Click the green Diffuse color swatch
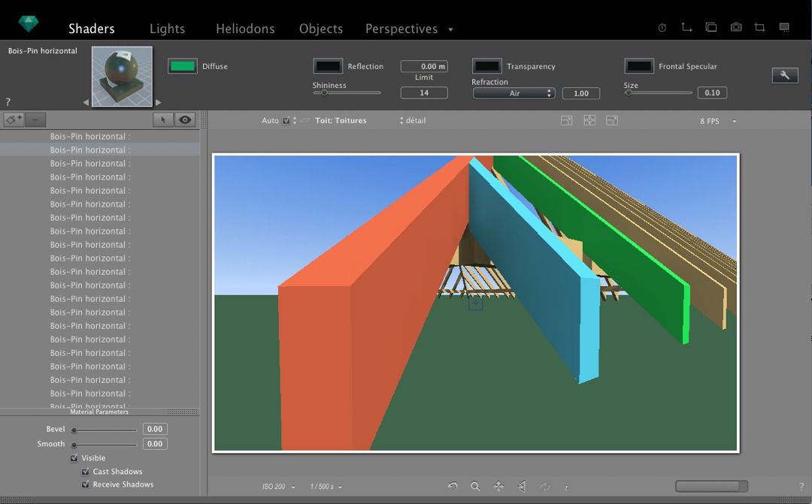Viewport: 812px width, 504px height. pos(183,66)
